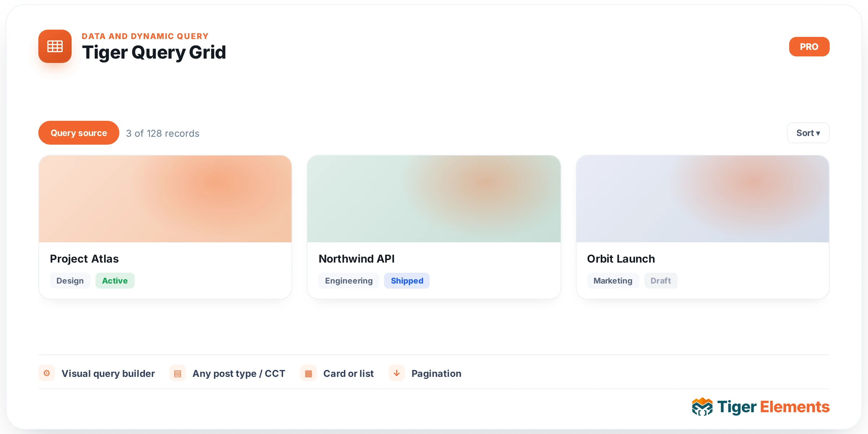Click the Visual query builder label
This screenshot has height=434, width=868.
coord(108,374)
